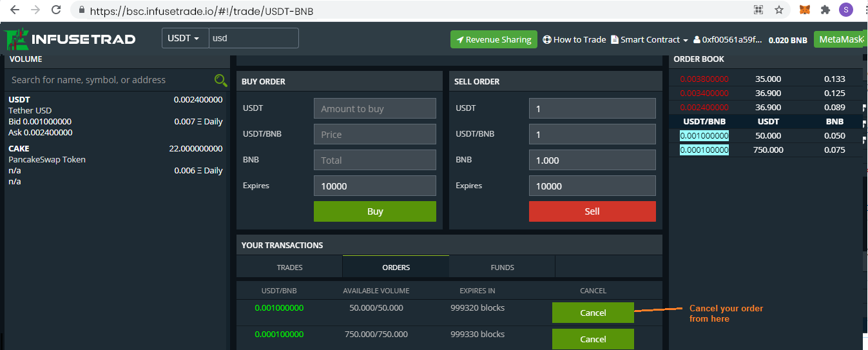
Task: Click order price 0.001000000 in Your Transactions
Action: (279, 308)
